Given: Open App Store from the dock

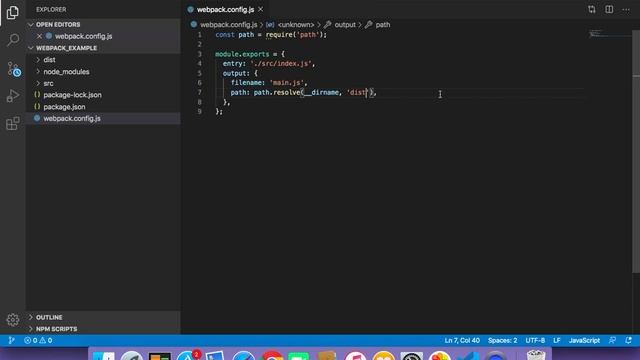Looking at the screenshot, I should point(187,356).
